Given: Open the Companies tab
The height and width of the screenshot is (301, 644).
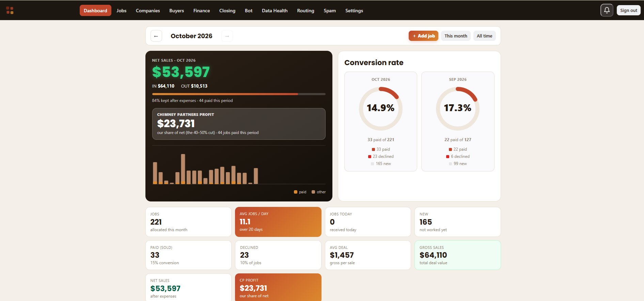Looking at the screenshot, I should click(148, 11).
